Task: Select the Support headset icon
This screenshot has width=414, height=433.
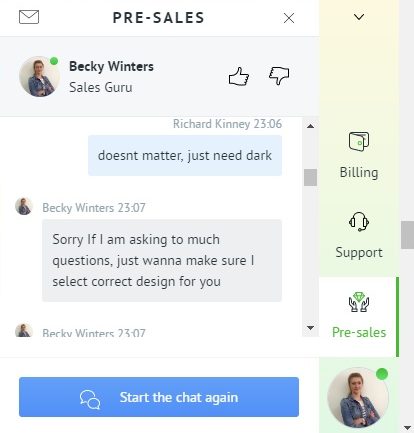Action: 359,222
